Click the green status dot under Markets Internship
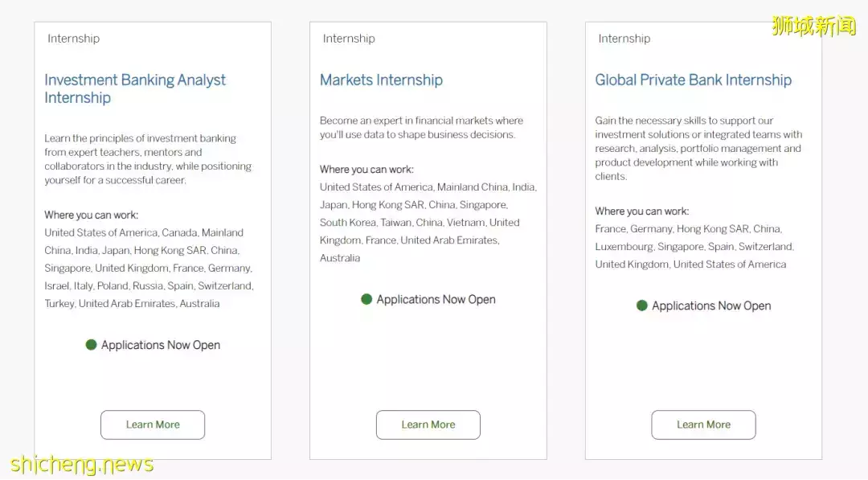 tap(366, 299)
